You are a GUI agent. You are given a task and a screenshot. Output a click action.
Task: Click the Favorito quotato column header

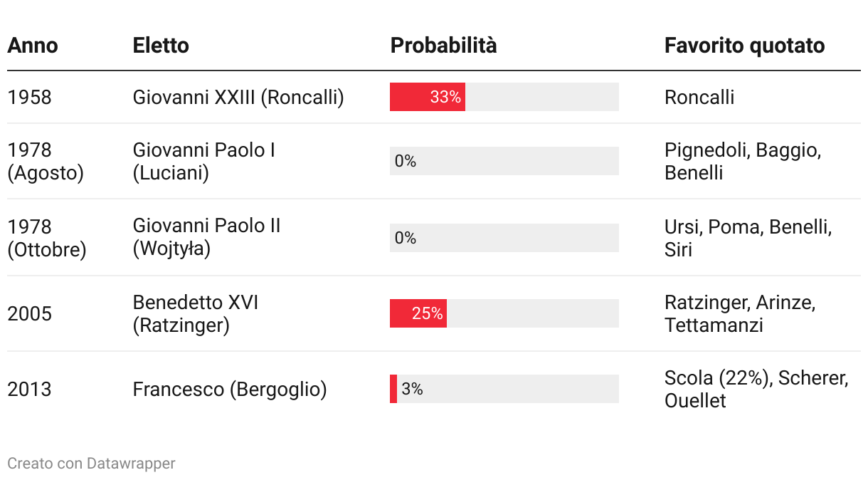pyautogui.click(x=744, y=46)
